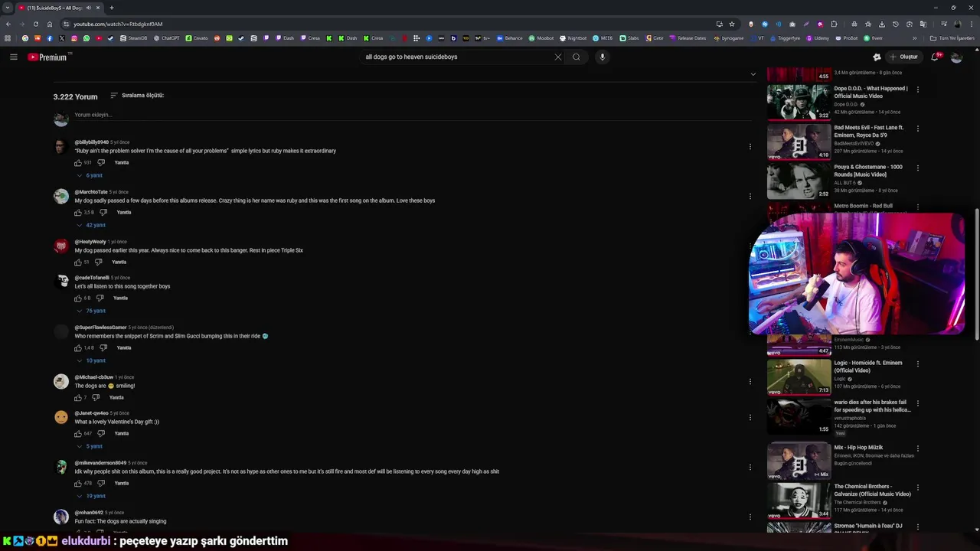Image resolution: width=980 pixels, height=551 pixels.
Task: Open the account avatar menu on YouTube
Action: point(956,57)
